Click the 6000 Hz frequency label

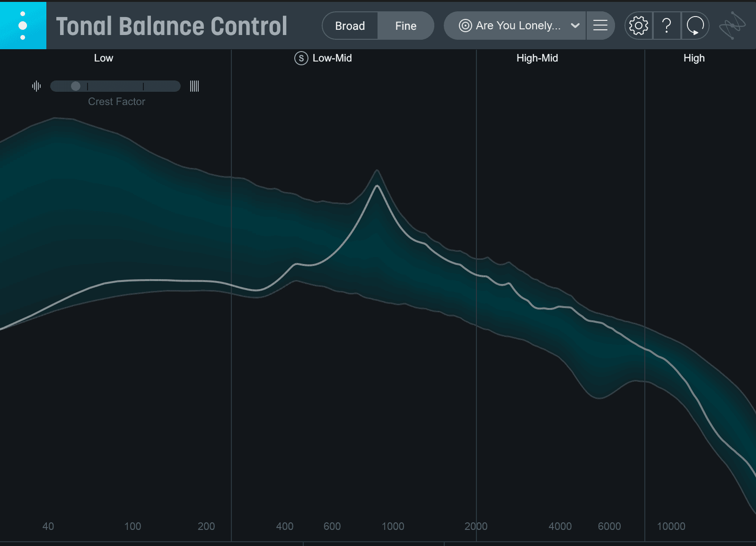coord(609,526)
